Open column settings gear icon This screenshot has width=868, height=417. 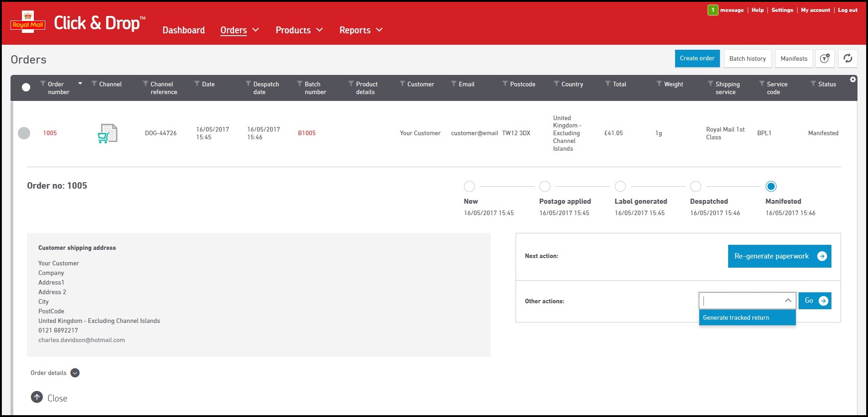coord(852,79)
